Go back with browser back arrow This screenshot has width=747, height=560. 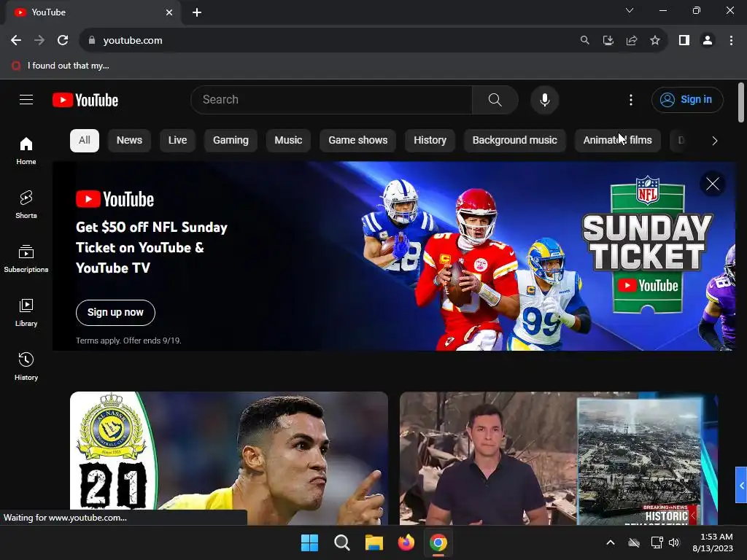[x=16, y=41]
